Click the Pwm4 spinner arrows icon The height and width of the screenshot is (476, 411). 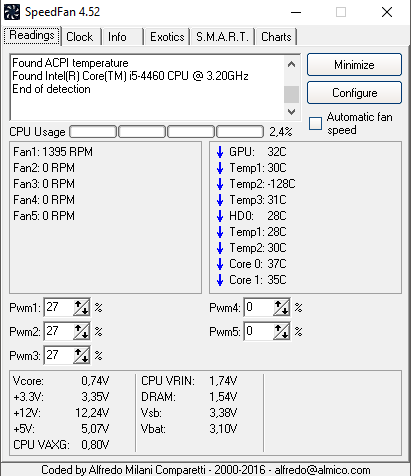(x=282, y=307)
